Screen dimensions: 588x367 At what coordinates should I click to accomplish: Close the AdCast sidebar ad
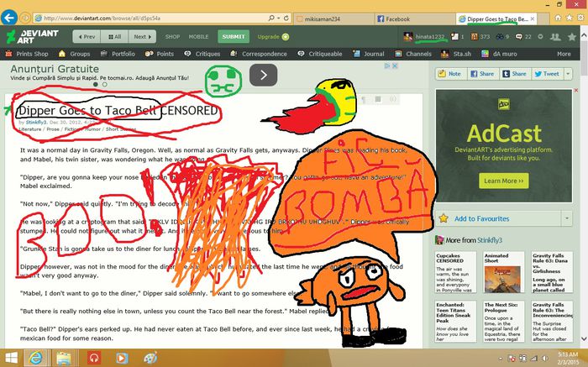(x=576, y=91)
